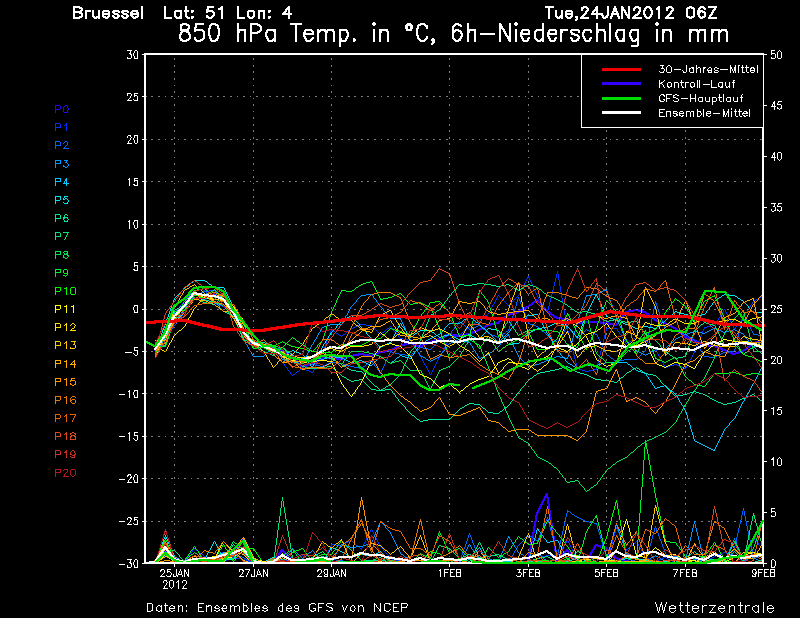Click the 10 value on precipitation axis

click(776, 462)
